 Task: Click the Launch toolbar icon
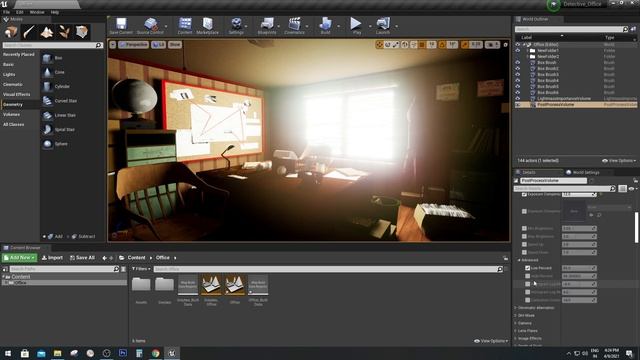pyautogui.click(x=383, y=26)
